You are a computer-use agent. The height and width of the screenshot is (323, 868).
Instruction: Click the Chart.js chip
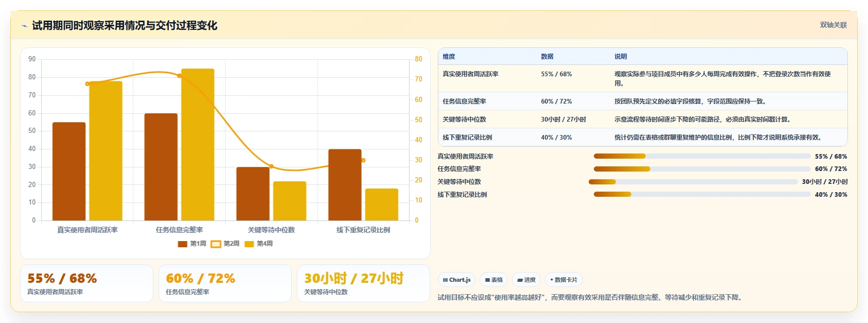pos(456,280)
